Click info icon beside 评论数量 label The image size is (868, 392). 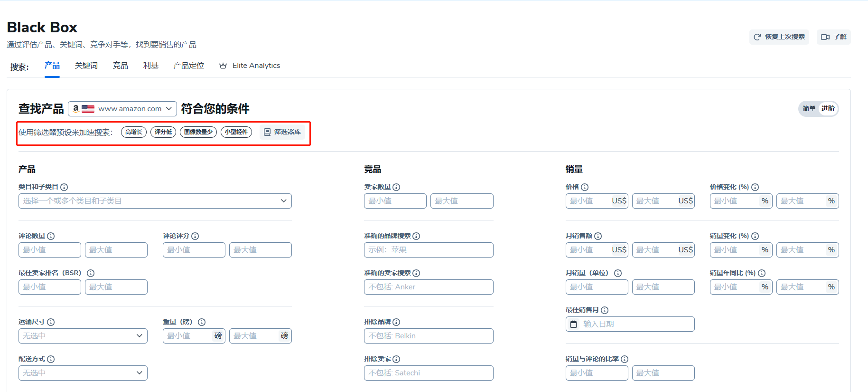point(51,236)
